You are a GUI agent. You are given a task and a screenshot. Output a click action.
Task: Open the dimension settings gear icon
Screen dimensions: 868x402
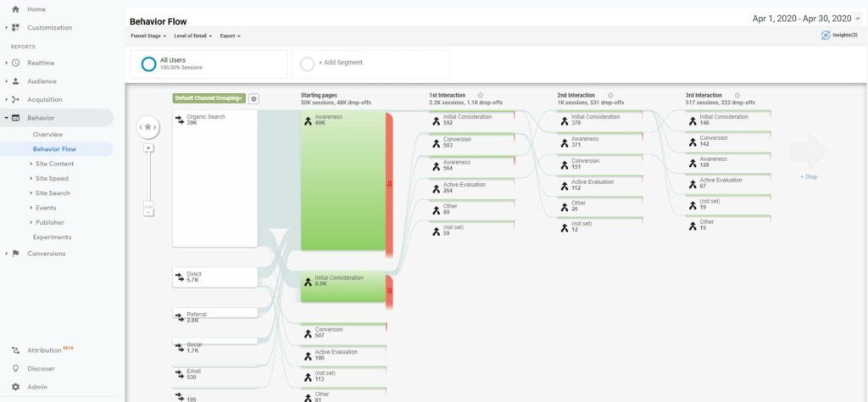click(x=254, y=98)
